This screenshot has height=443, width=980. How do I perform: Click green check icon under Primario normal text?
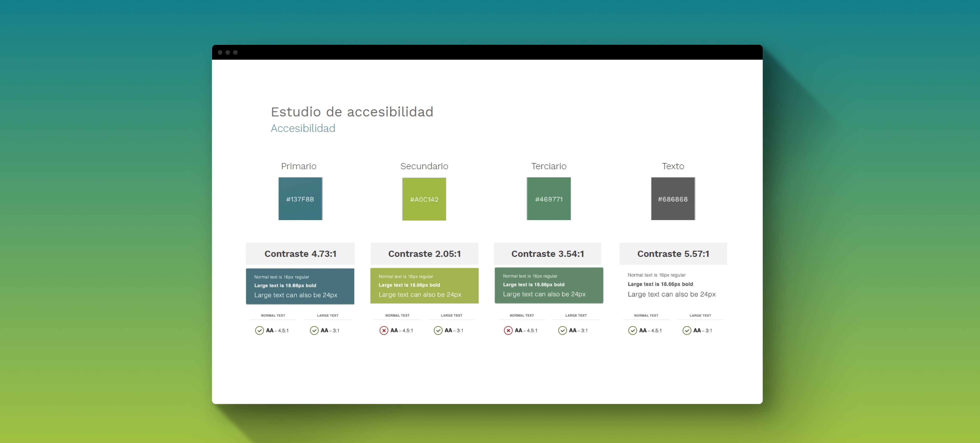point(259,330)
